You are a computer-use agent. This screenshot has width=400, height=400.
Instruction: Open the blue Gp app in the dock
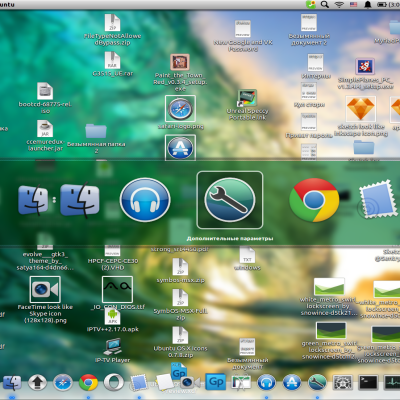tap(216, 382)
